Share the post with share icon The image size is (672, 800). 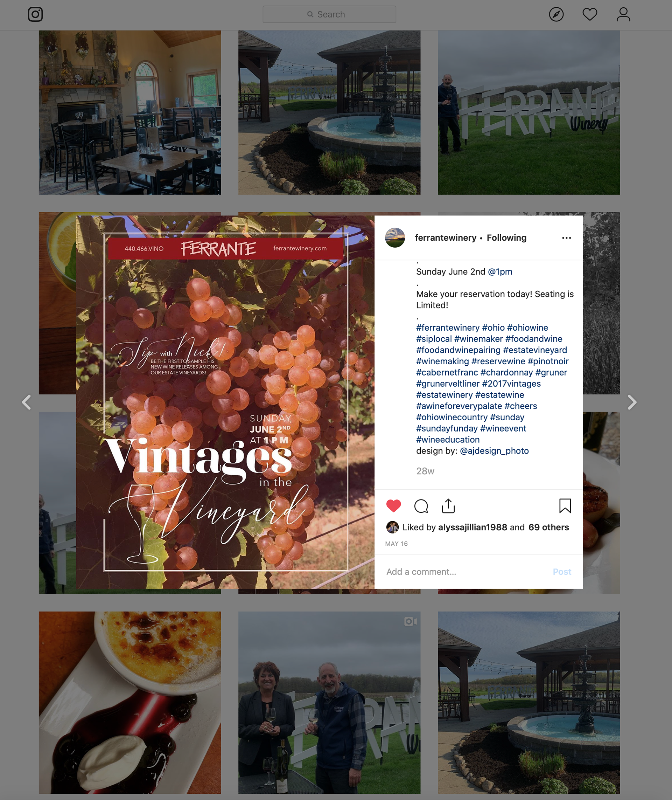tap(448, 506)
